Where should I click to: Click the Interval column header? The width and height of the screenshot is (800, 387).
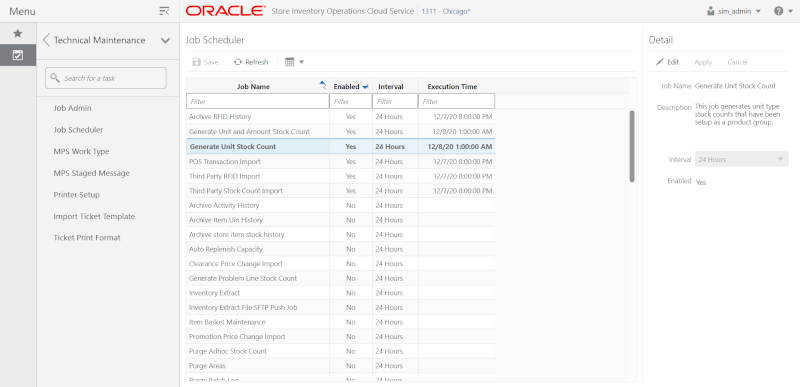click(395, 87)
